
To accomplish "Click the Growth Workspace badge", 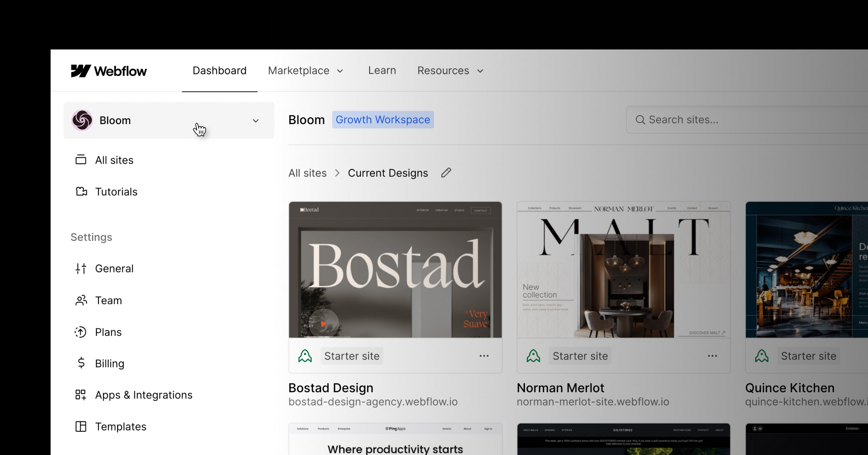I will click(382, 120).
